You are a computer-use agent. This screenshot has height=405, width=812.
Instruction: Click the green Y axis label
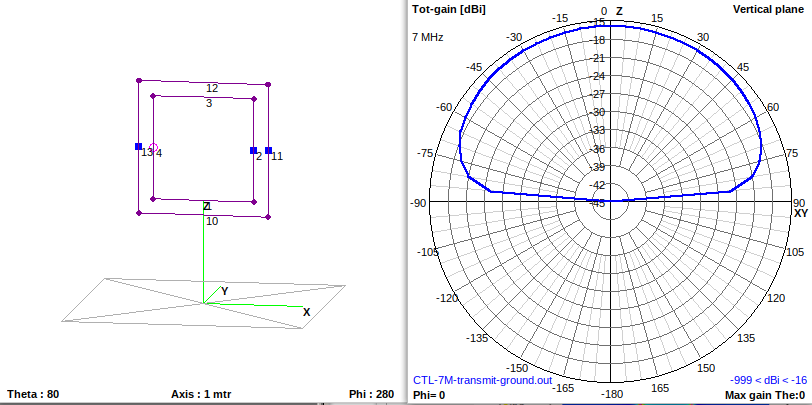225,291
